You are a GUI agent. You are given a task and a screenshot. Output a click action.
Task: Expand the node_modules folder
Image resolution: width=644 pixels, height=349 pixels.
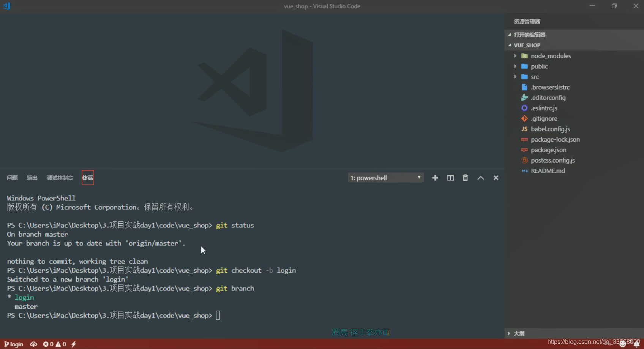(515, 56)
